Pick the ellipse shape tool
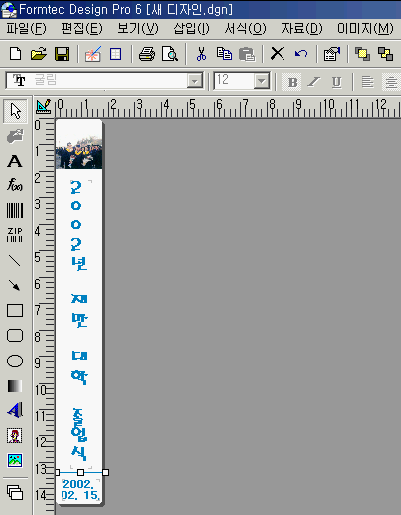 coord(15,361)
